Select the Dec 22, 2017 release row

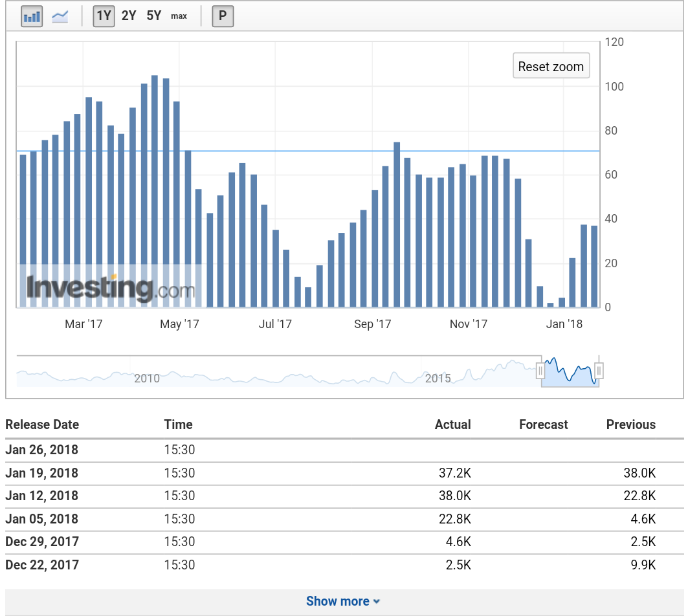tap(41, 565)
